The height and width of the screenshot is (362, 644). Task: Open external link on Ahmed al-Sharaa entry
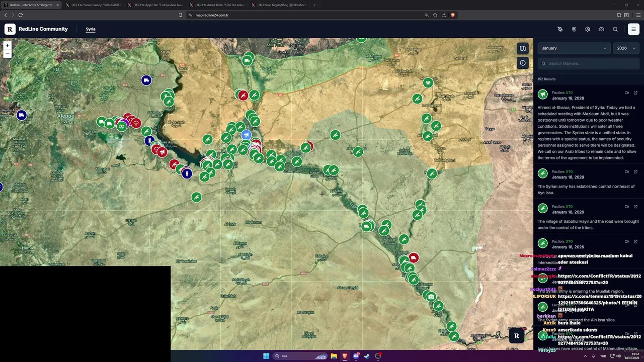(635, 93)
